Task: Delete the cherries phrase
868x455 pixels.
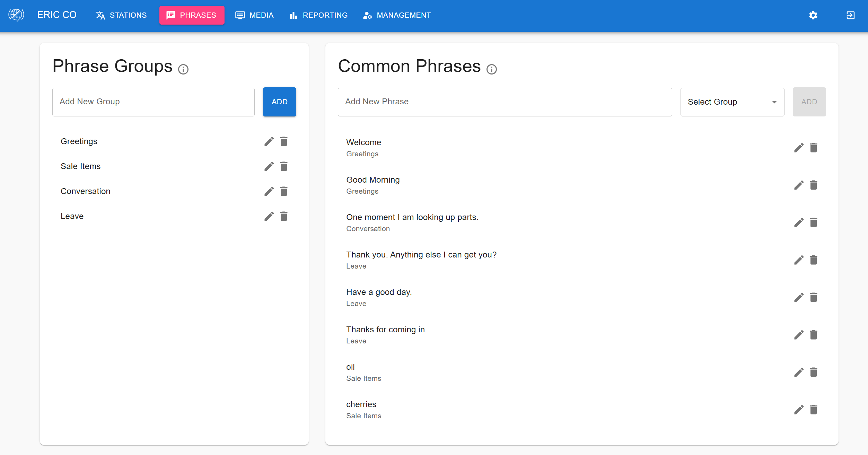Action: click(814, 409)
